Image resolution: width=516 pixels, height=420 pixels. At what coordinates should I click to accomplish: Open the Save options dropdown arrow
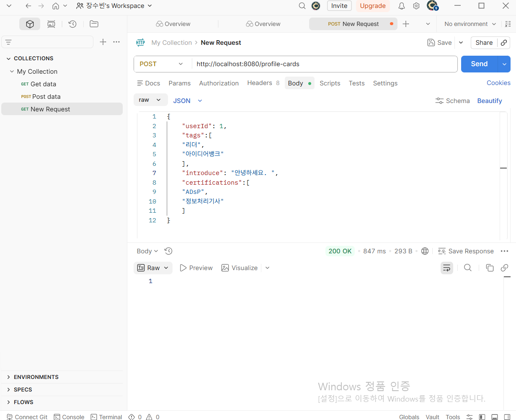(461, 43)
